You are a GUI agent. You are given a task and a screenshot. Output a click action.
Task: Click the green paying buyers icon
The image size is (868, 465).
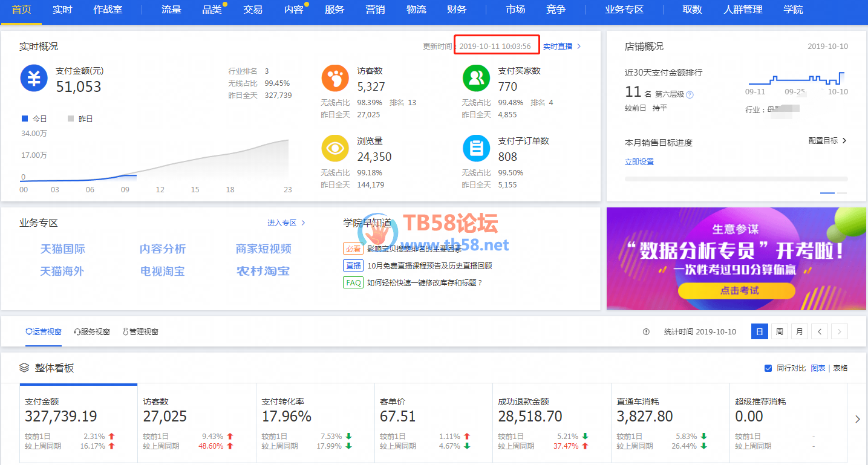point(477,79)
